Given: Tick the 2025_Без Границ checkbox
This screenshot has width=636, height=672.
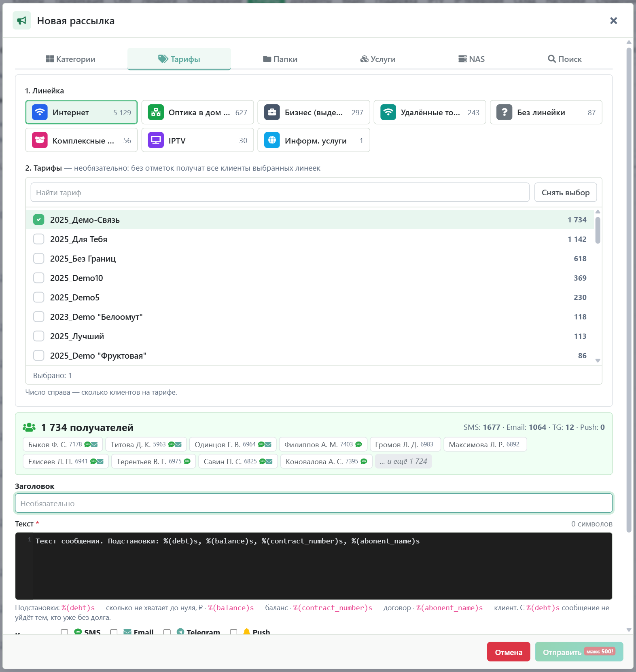Looking at the screenshot, I should [38, 258].
